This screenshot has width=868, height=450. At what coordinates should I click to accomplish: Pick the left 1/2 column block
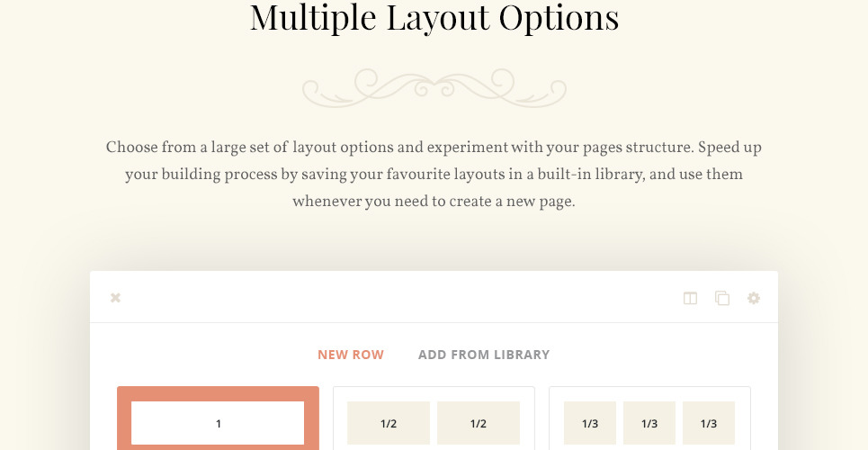(x=389, y=423)
